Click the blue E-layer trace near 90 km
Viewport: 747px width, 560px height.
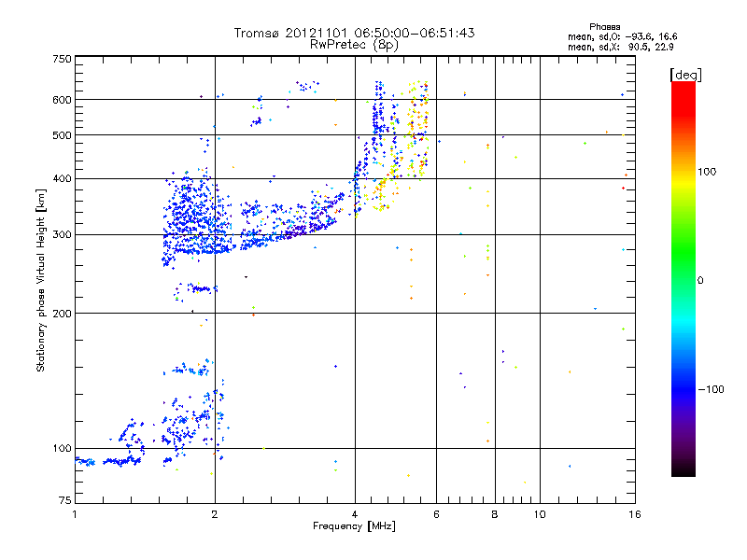tap(109, 461)
